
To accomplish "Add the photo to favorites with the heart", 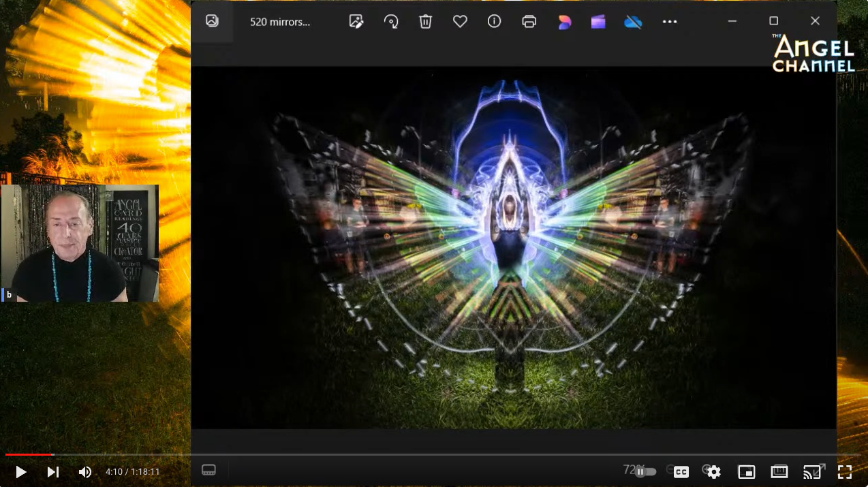I will tap(460, 22).
